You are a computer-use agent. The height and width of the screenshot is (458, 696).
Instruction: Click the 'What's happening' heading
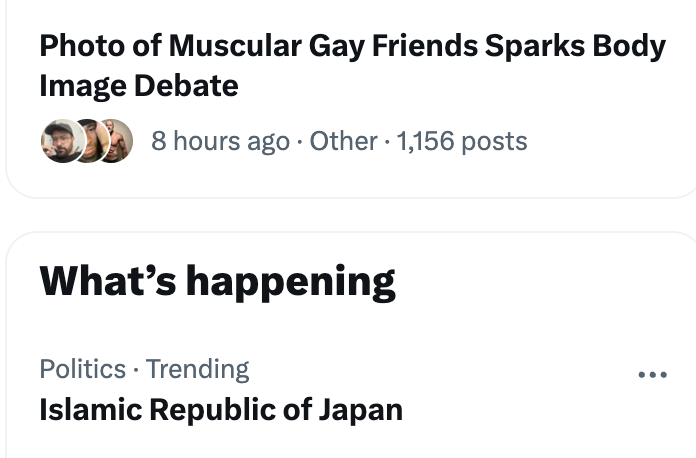[218, 281]
